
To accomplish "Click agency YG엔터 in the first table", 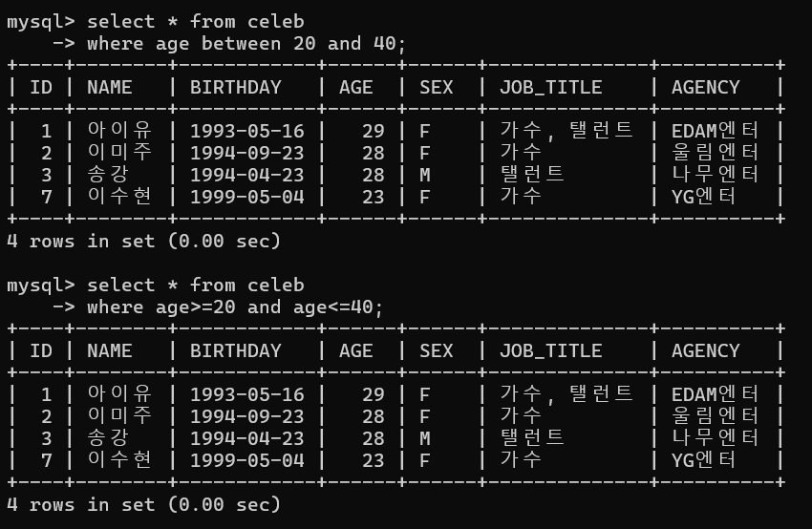I will (x=703, y=197).
